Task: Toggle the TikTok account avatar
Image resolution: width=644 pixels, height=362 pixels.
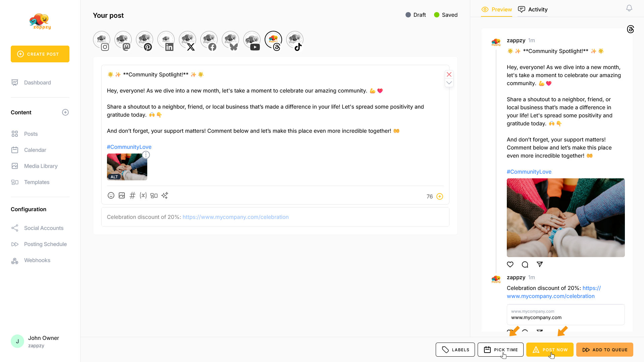Action: coord(295,40)
